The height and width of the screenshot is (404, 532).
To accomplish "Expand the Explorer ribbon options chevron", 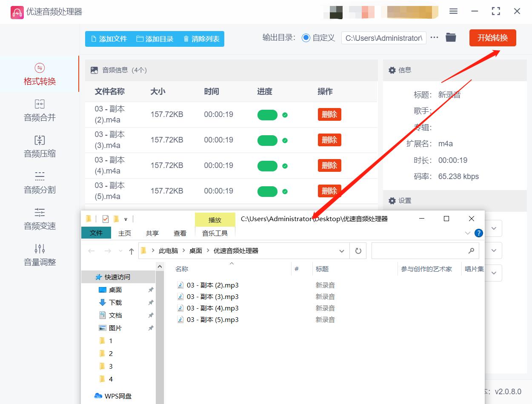I will 467,233.
